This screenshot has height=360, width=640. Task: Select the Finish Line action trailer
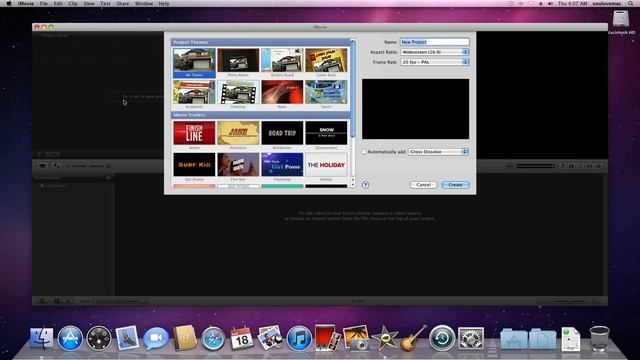(194, 135)
